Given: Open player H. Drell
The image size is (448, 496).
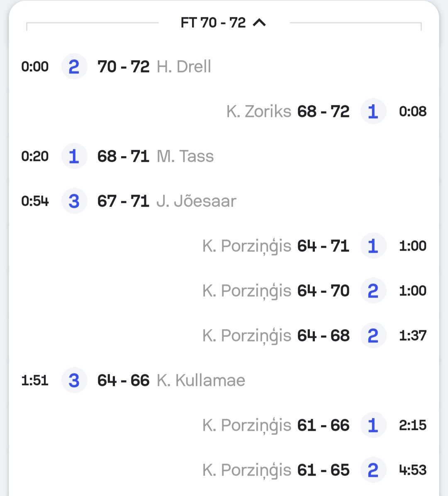Looking at the screenshot, I should click(x=184, y=66).
